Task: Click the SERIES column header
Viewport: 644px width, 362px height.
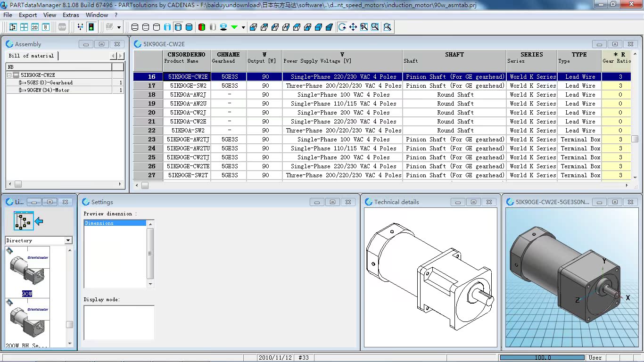Action: click(x=532, y=61)
